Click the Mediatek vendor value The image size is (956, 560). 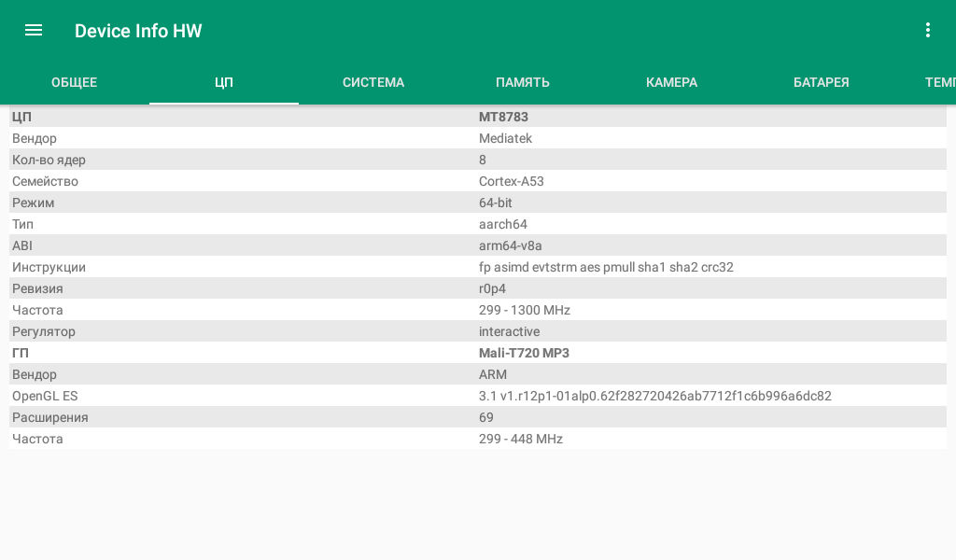click(505, 138)
